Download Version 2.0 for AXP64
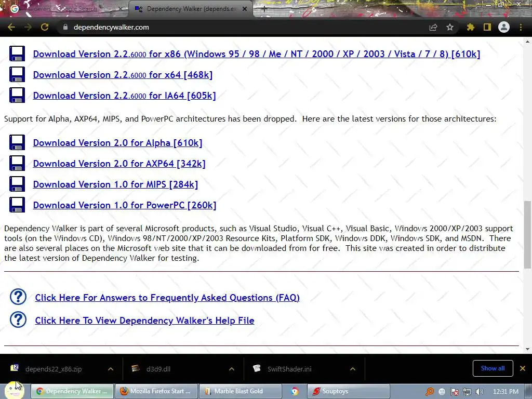Image resolution: width=532 pixels, height=399 pixels. (119, 164)
